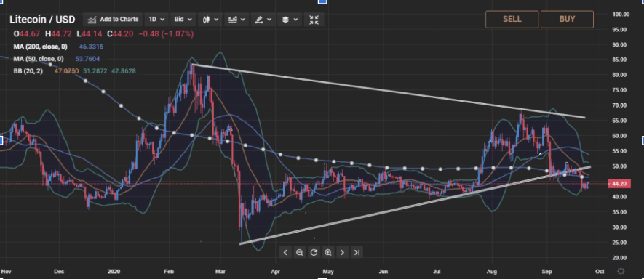Pan chart right with the forward arrow
Image resolution: width=644 pixels, height=279 pixels.
(x=342, y=252)
